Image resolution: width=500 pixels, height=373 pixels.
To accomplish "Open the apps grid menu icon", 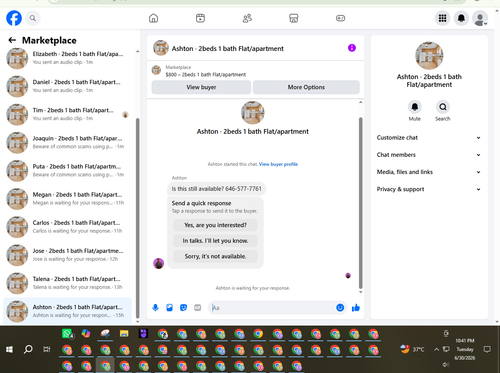I will pos(442,18).
